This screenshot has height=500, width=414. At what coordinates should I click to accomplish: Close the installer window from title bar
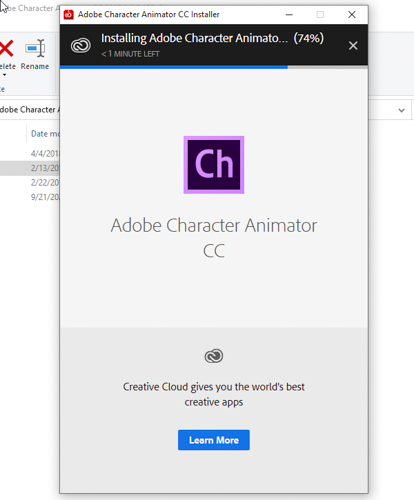point(352,14)
